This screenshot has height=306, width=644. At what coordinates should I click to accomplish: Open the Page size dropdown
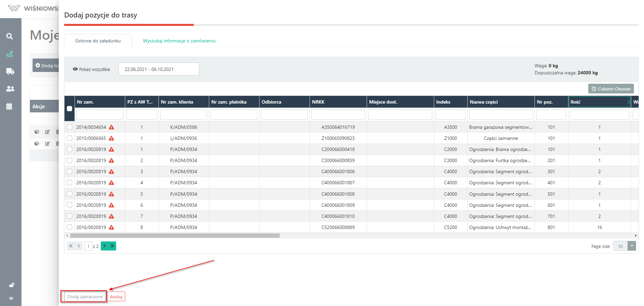tap(632, 246)
